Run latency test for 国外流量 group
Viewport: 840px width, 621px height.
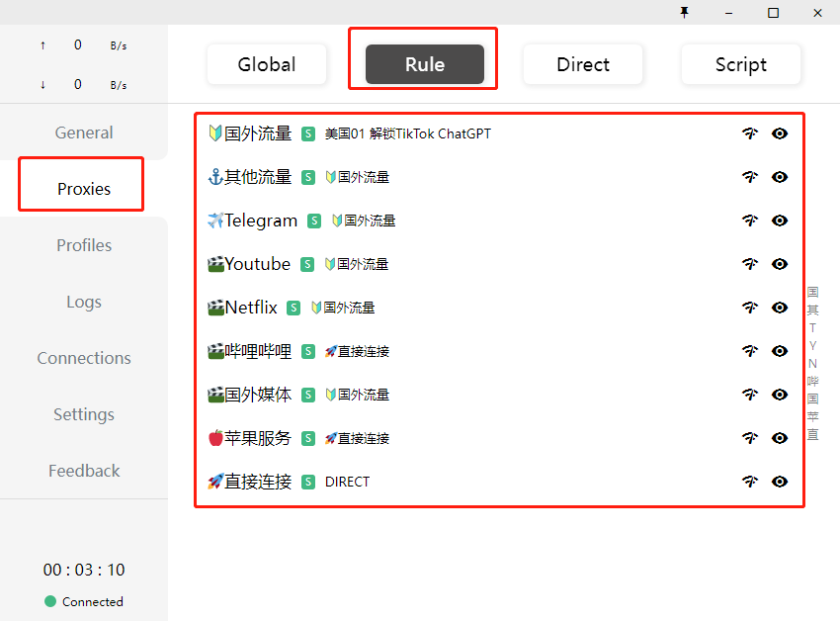(750, 133)
